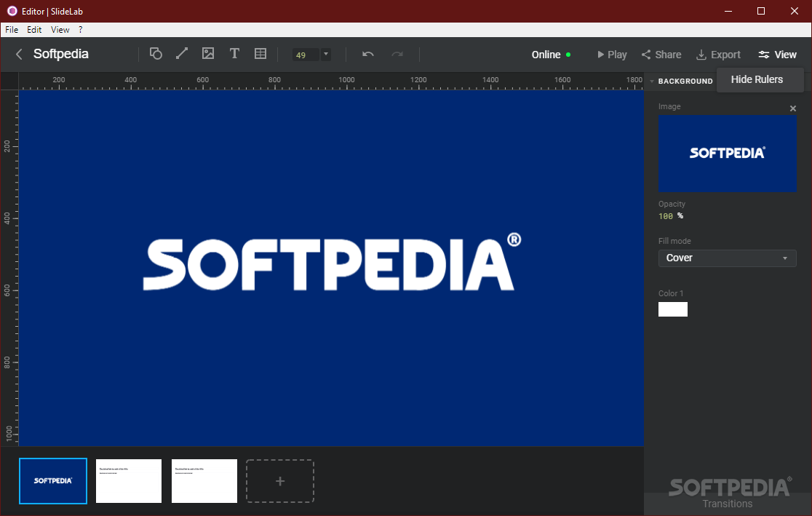
Task: Edit the Opacity value 100
Action: click(x=666, y=216)
